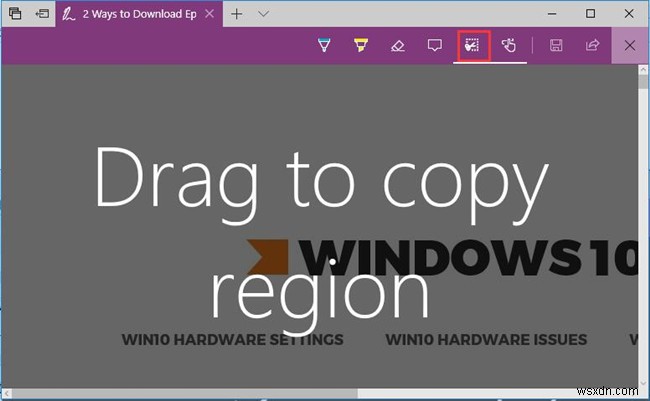Maximize the Edge window
Screen dimensions: 650x401
click(x=590, y=14)
